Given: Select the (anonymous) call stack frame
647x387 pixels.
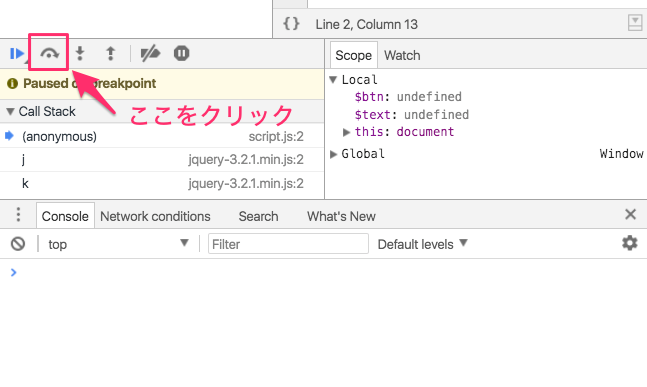Looking at the screenshot, I should [x=162, y=136].
